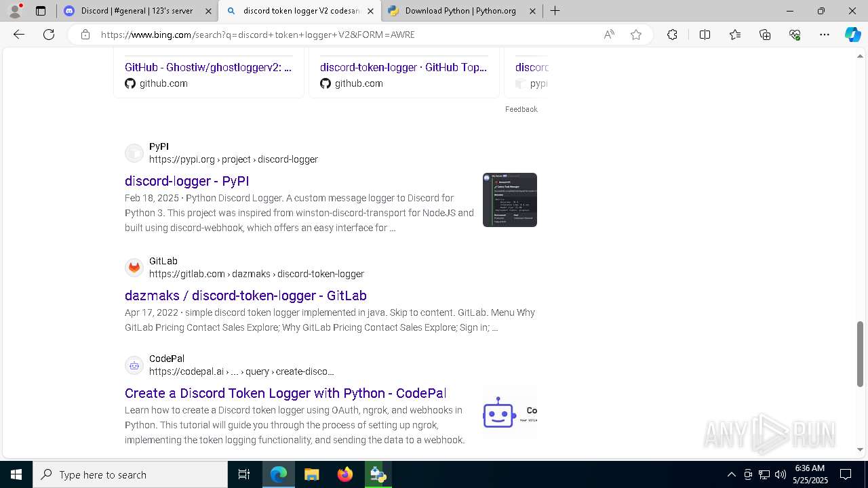Open discord-token-logger GitHub Topics link

(403, 67)
